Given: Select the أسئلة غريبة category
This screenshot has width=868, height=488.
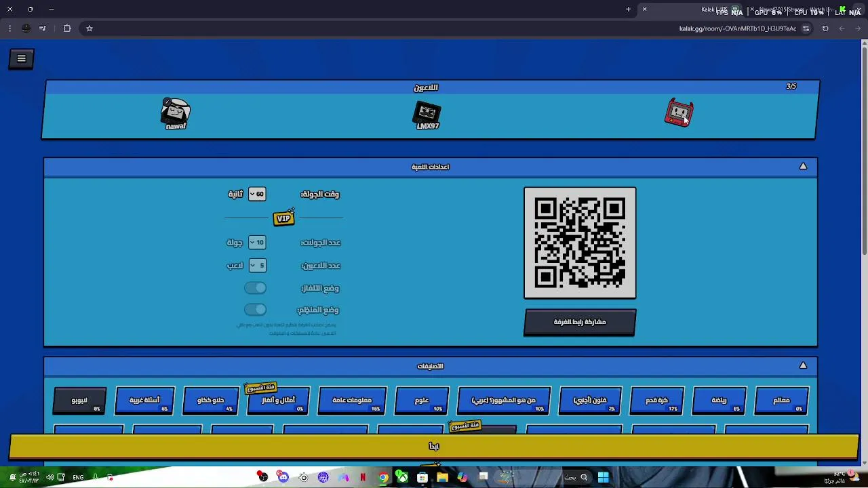Looking at the screenshot, I should 144,401.
